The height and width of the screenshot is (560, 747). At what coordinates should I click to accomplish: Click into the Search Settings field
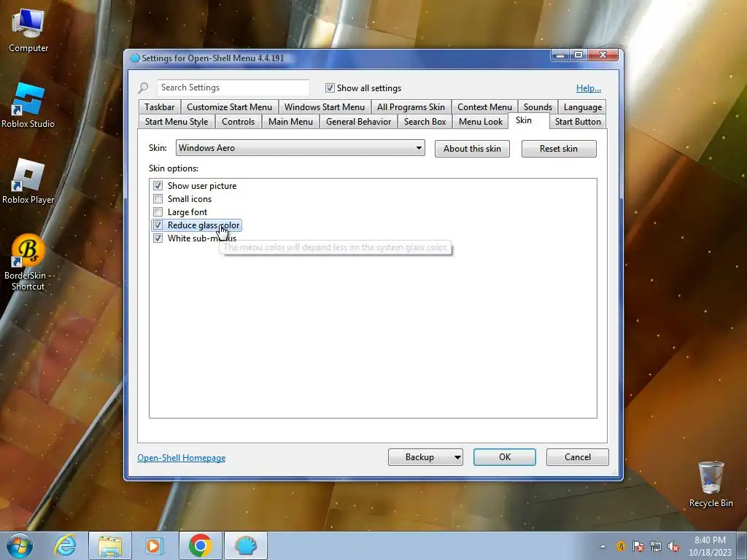click(x=233, y=87)
